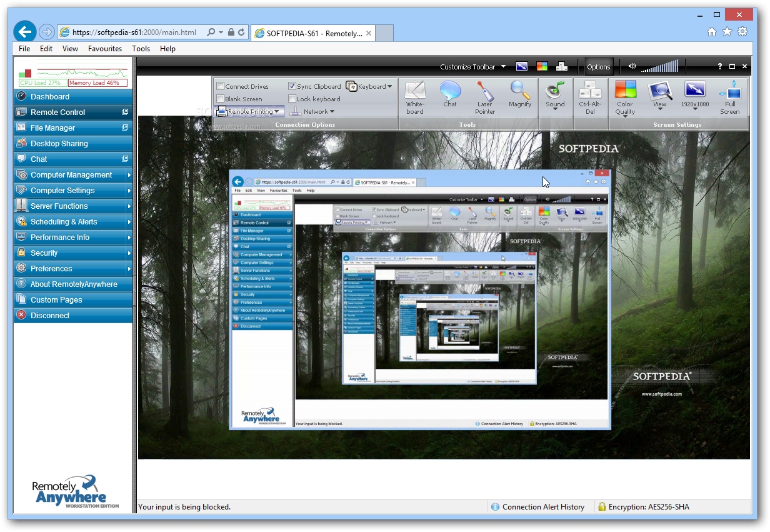Click Disconnect in the sidebar
Image resolution: width=770 pixels, height=532 pixels.
(x=73, y=316)
